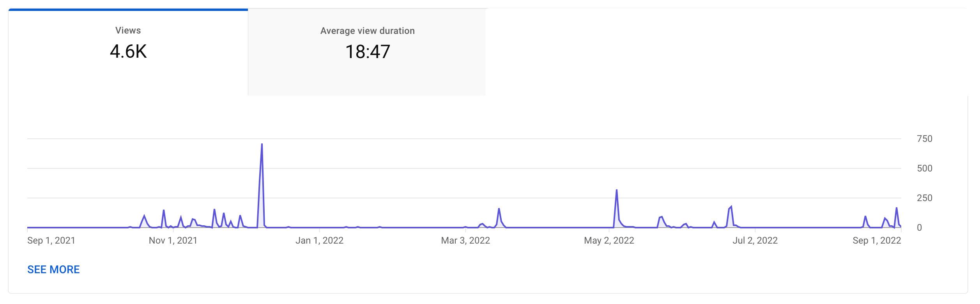Click the 18:47 duration value

click(368, 52)
